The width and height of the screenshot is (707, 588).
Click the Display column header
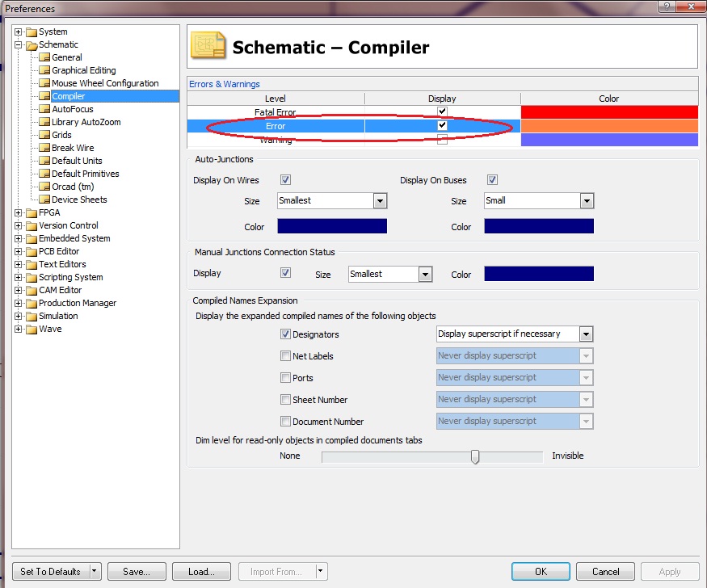tap(442, 99)
